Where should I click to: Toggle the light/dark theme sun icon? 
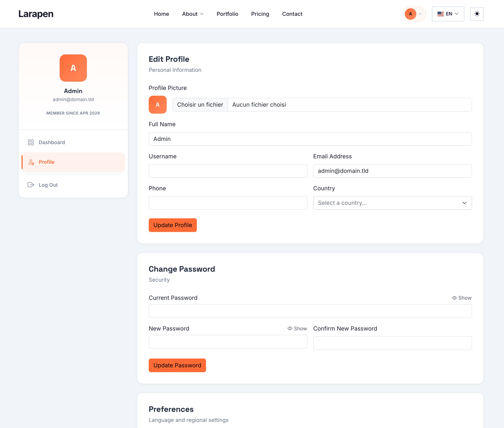click(x=477, y=14)
